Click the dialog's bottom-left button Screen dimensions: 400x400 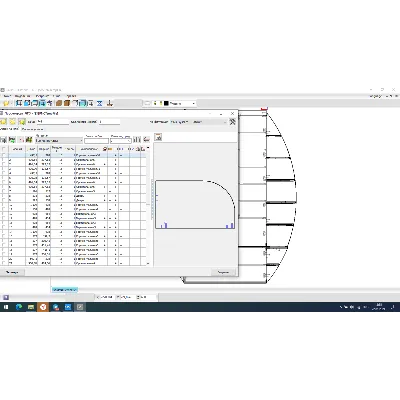click(x=12, y=273)
